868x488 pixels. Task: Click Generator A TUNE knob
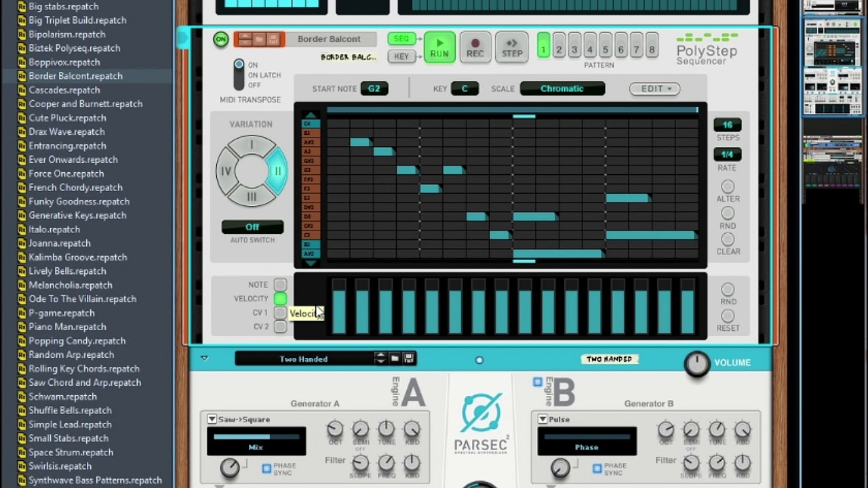click(386, 429)
